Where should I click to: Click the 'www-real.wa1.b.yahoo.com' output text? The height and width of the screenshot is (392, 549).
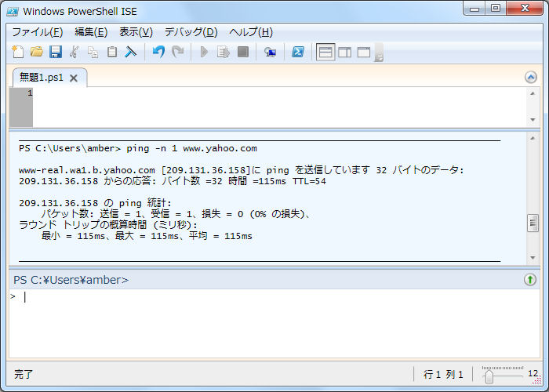click(87, 170)
